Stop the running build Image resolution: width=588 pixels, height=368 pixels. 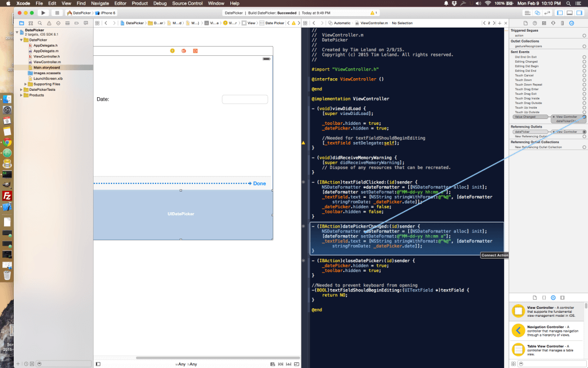tap(57, 13)
